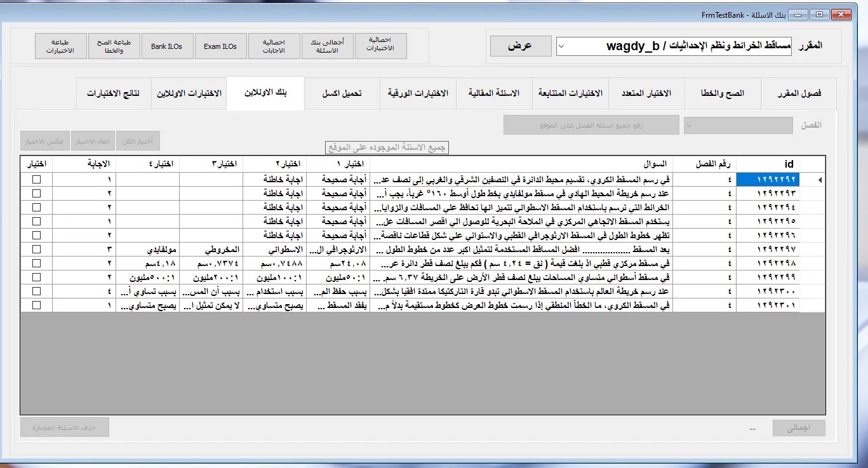Tick the checkbox for question ١٢٩٢٢٩٣
Viewport: 868px width, 468px height.
click(36, 194)
